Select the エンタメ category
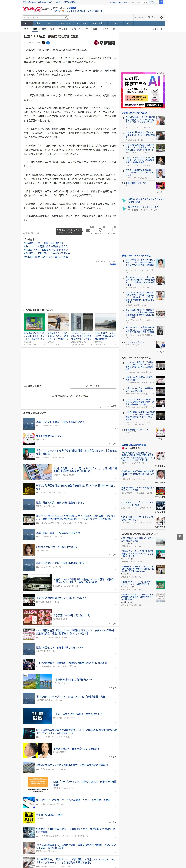This screenshot has height=868, width=186. (x=63, y=29)
